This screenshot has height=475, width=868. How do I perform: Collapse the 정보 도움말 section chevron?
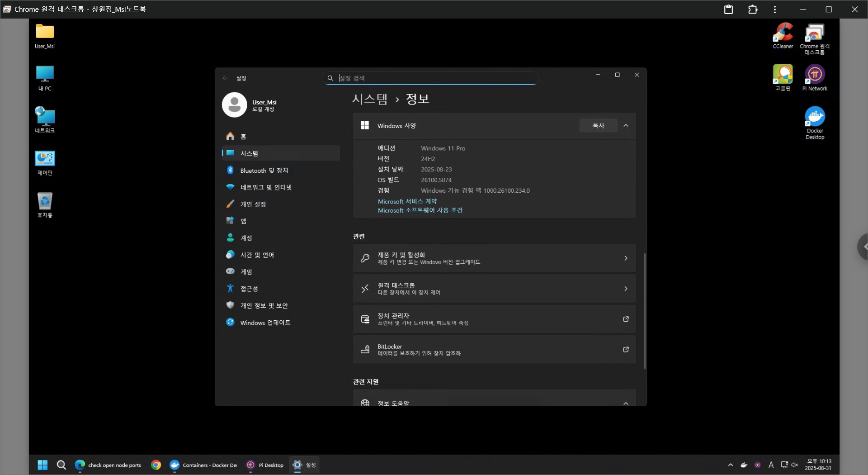pyautogui.click(x=626, y=403)
